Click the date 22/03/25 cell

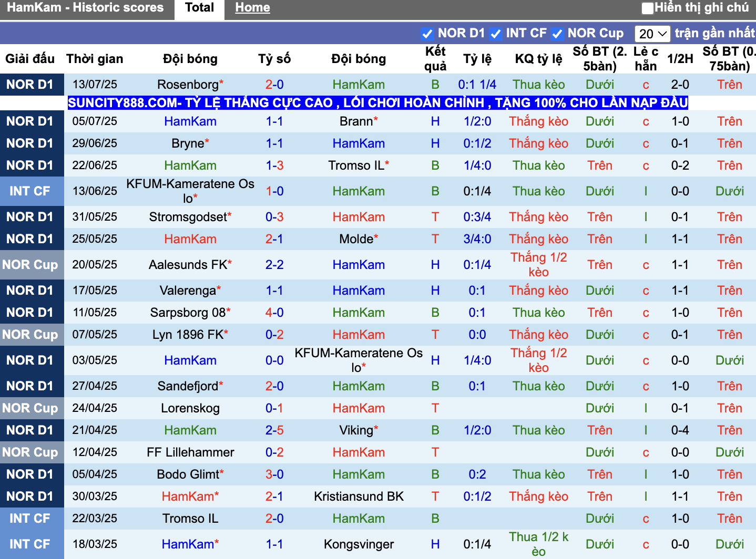(95, 519)
